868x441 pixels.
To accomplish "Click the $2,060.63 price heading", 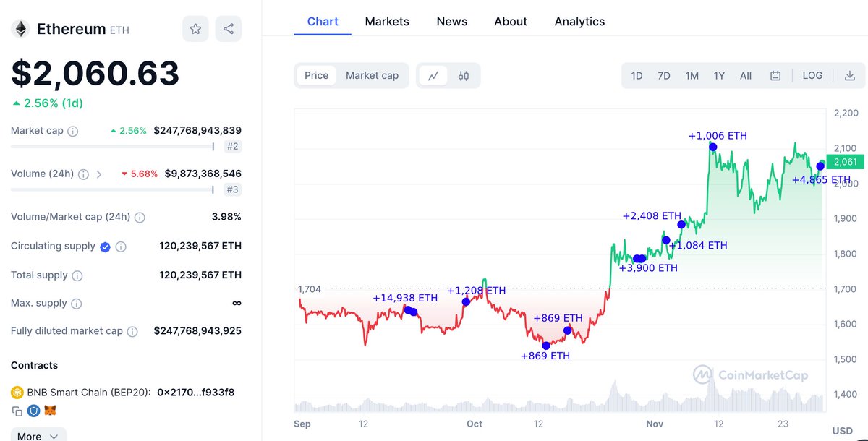I will tap(95, 74).
